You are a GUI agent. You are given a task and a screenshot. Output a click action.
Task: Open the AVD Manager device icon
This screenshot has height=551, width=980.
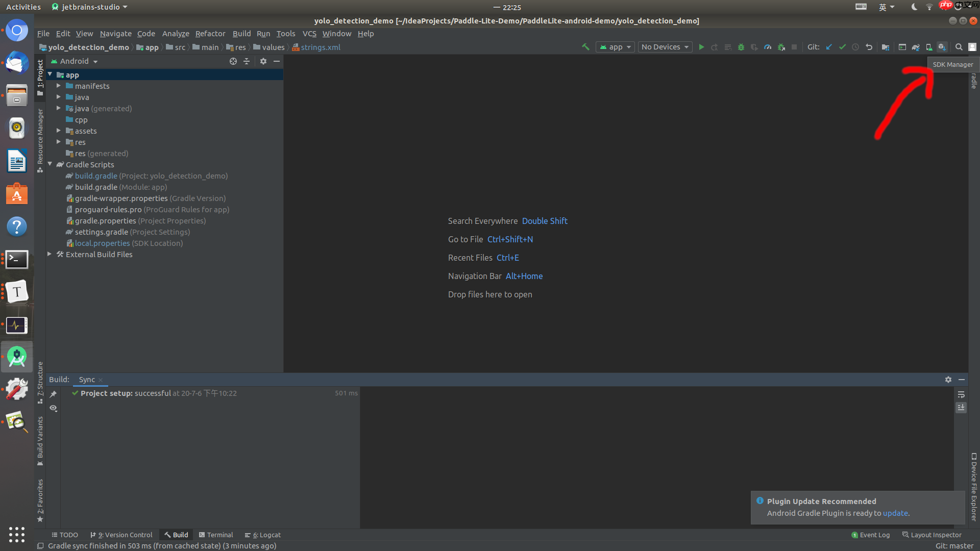tap(929, 47)
